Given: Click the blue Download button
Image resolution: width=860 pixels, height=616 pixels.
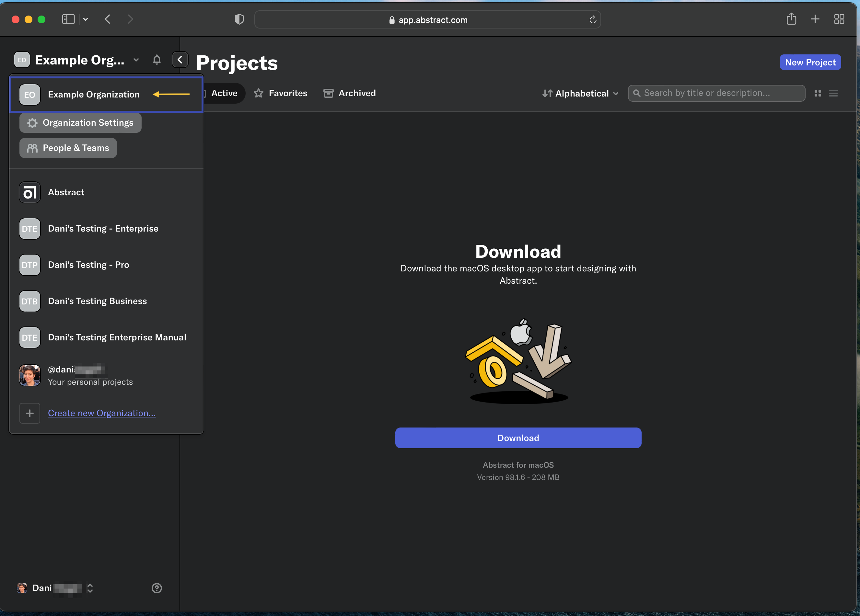Looking at the screenshot, I should click(x=518, y=438).
